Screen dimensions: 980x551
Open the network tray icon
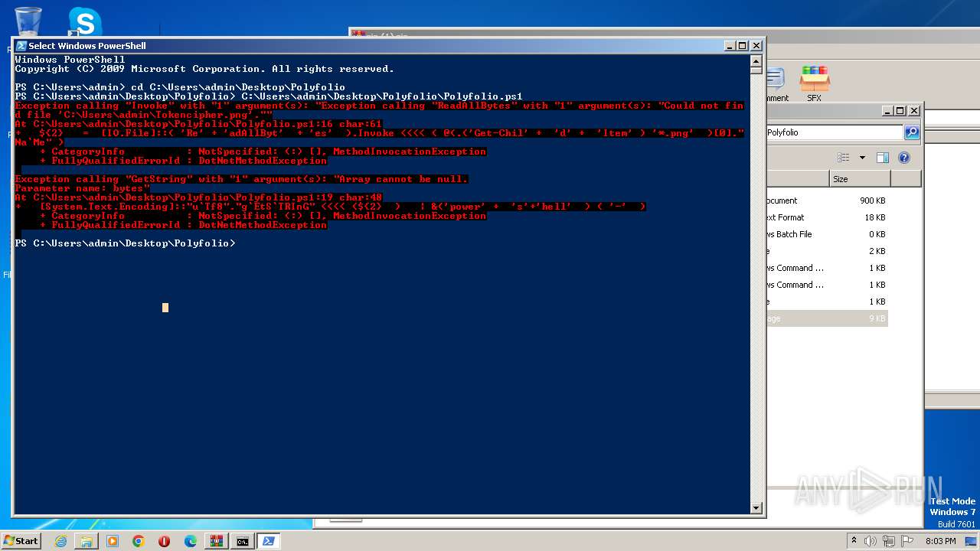pos(890,541)
